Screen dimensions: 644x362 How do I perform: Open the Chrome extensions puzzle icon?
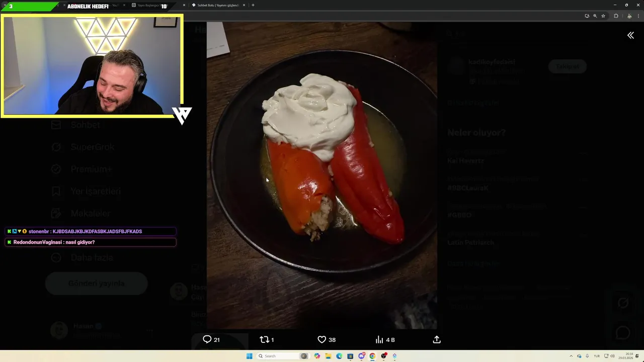pos(616,16)
